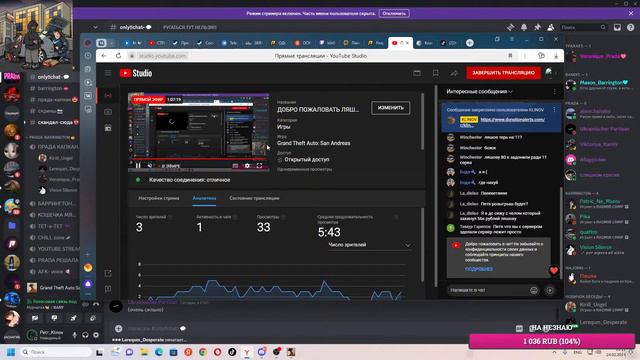640x360 pixels.
Task: Expand Discord server name dropdown chevron
Action: pos(95,27)
